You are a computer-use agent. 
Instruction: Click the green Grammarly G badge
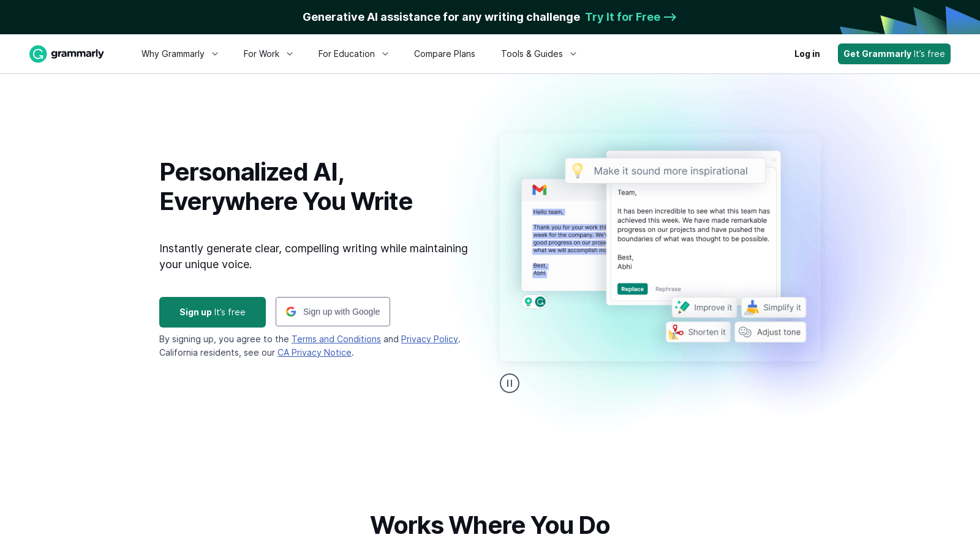540,302
